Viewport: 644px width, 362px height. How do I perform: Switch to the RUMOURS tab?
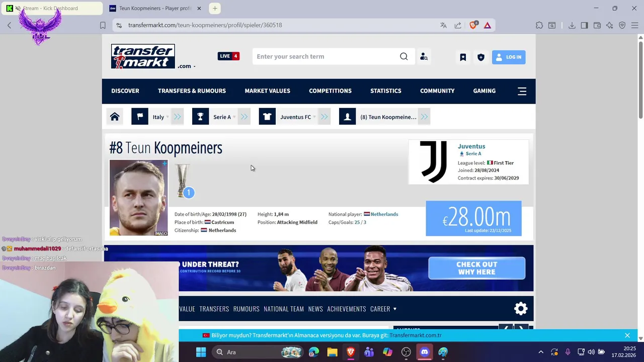point(246,309)
